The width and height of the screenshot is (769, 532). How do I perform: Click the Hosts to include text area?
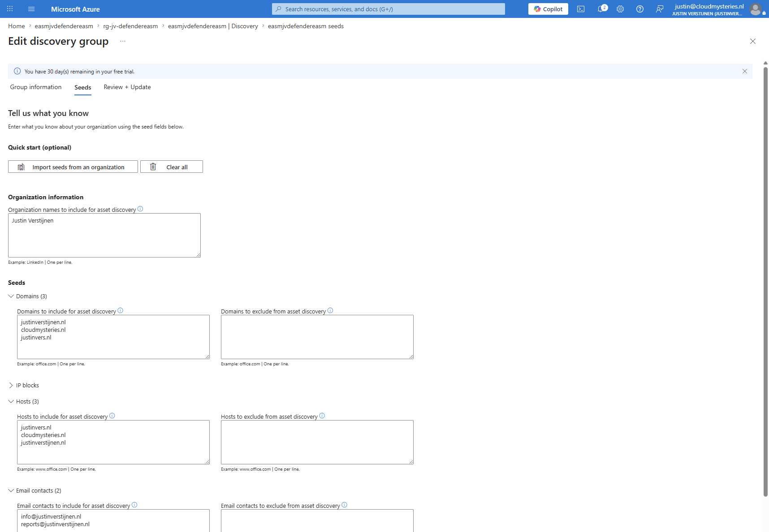click(x=113, y=442)
